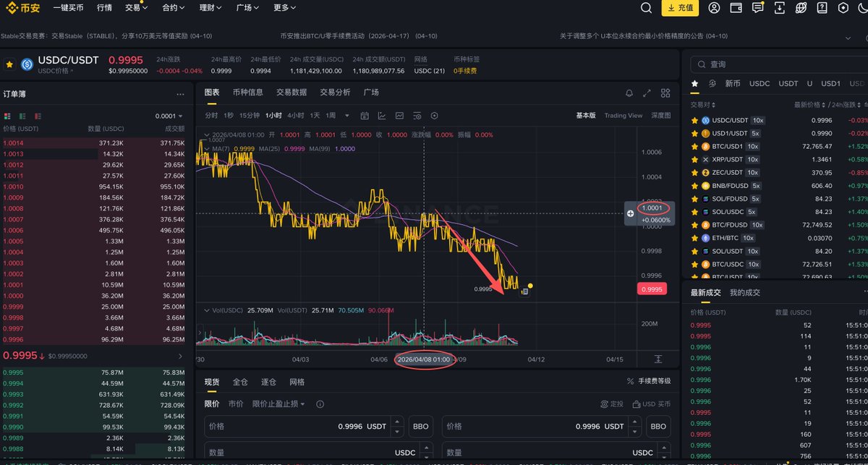
Task: Click the yellow 充值 deposit button
Action: point(681,8)
